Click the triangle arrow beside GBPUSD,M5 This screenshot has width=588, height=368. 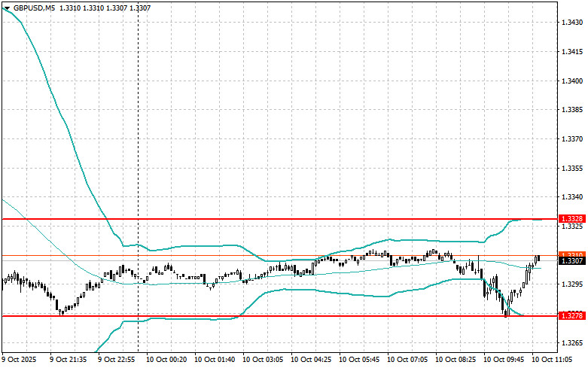(x=7, y=8)
